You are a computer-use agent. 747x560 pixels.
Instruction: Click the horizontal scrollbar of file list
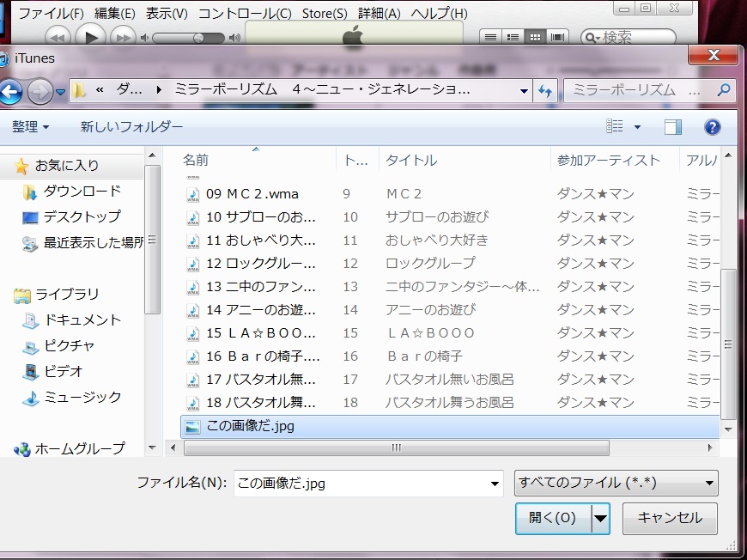coord(397,448)
